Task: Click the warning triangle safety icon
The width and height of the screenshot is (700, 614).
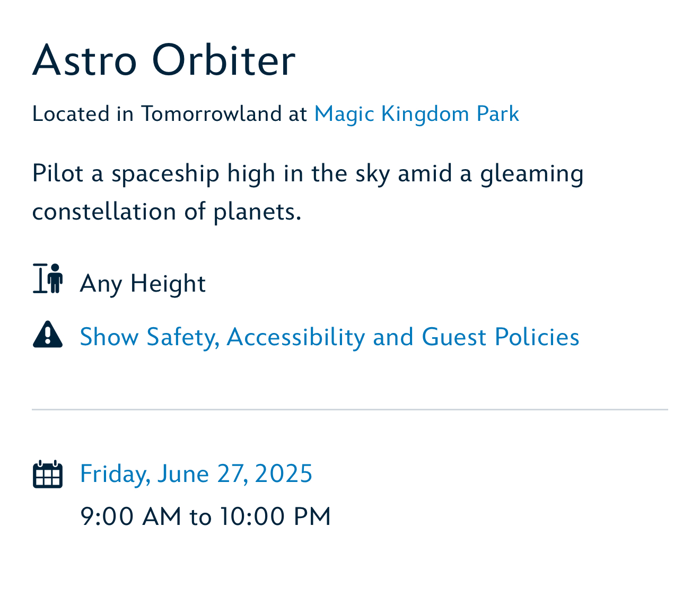Action: (x=48, y=335)
